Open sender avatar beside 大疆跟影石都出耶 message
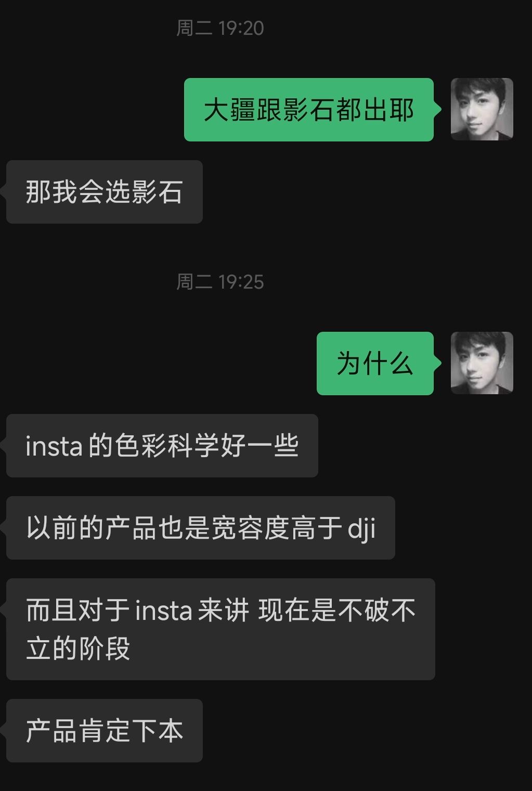 click(482, 109)
